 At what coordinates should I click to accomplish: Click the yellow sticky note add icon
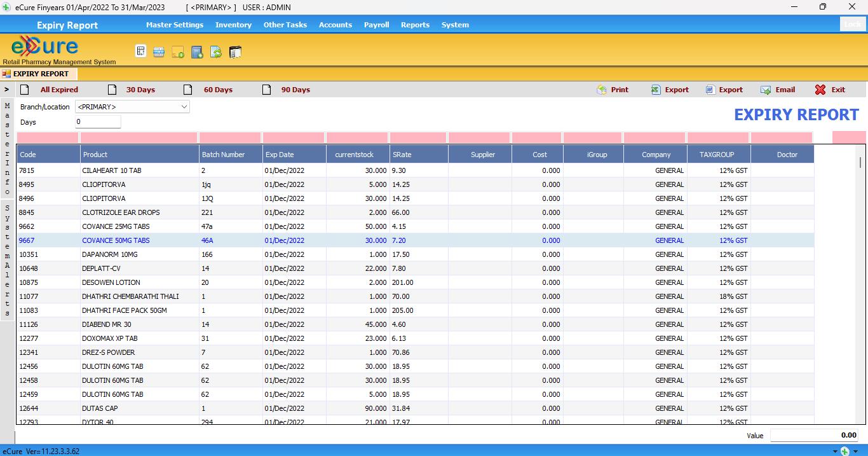(x=178, y=52)
